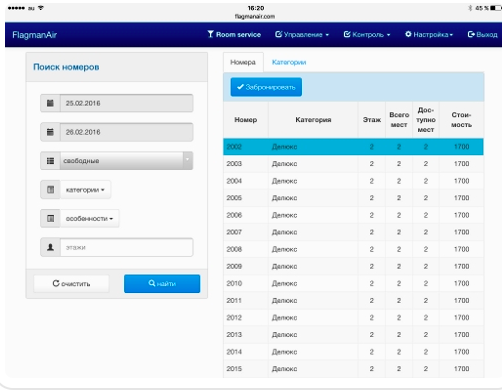This screenshot has height=391, width=502.
Task: Click the Стоимость column header
Action: point(461,120)
